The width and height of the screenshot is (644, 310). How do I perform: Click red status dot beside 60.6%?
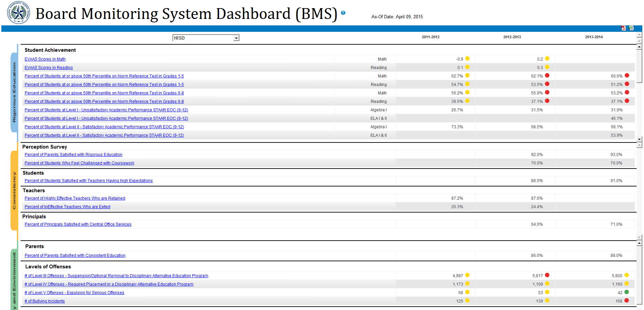pos(627,75)
